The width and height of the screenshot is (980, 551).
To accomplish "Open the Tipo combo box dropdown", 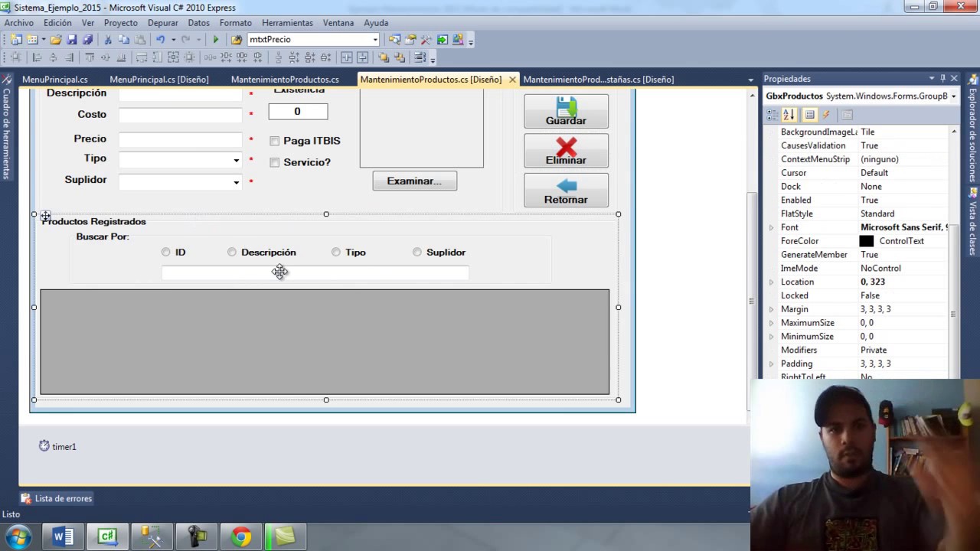I will (x=236, y=161).
